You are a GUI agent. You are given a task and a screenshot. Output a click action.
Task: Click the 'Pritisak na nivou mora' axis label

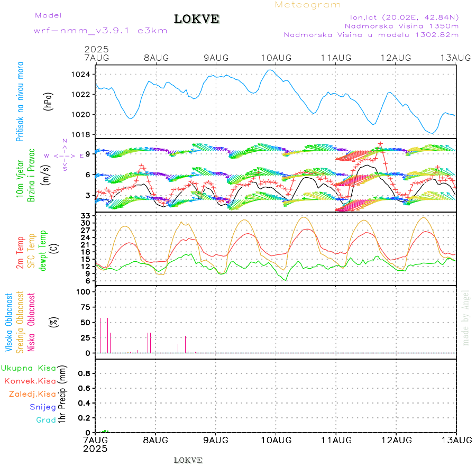click(20, 103)
